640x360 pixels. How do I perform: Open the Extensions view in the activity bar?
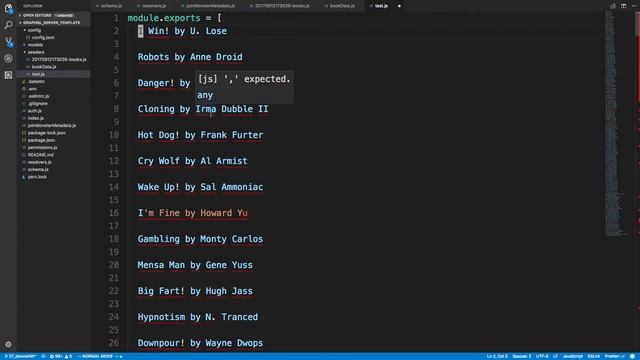point(8,75)
